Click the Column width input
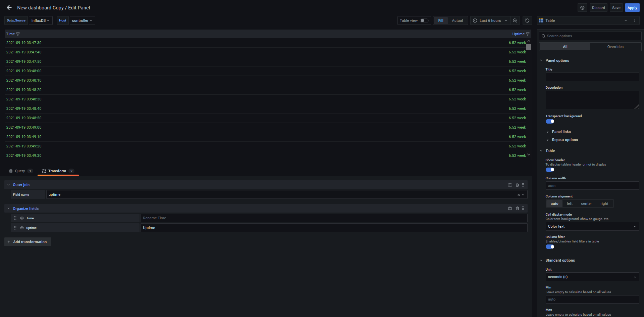 [592, 186]
